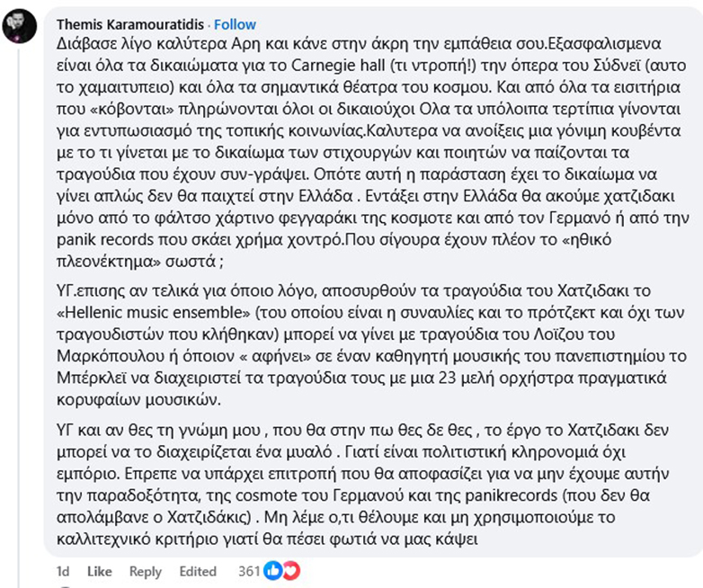Like this comment
Viewport: 703px width, 588px height.
(x=100, y=571)
